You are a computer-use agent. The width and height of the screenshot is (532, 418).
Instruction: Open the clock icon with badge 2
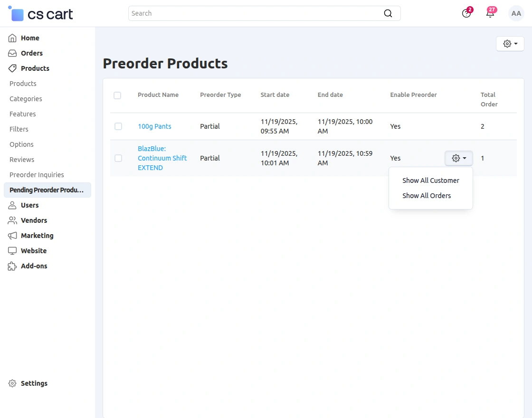pyautogui.click(x=466, y=13)
